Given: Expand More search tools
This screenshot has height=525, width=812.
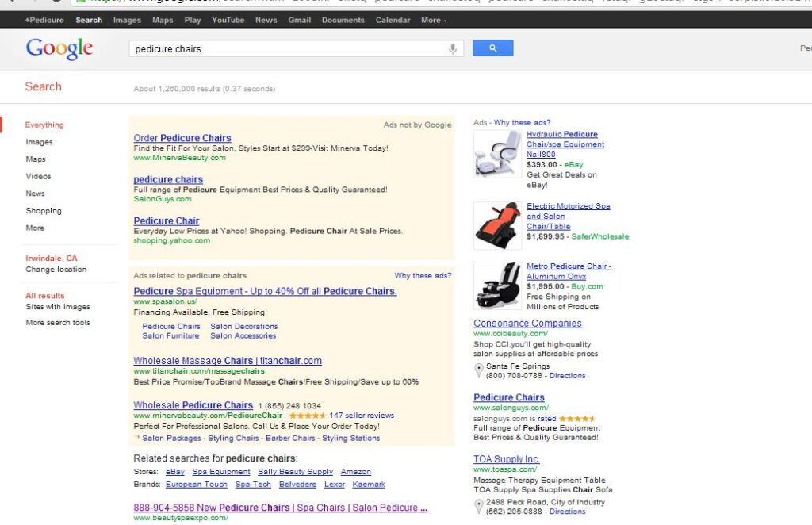Looking at the screenshot, I should [58, 322].
